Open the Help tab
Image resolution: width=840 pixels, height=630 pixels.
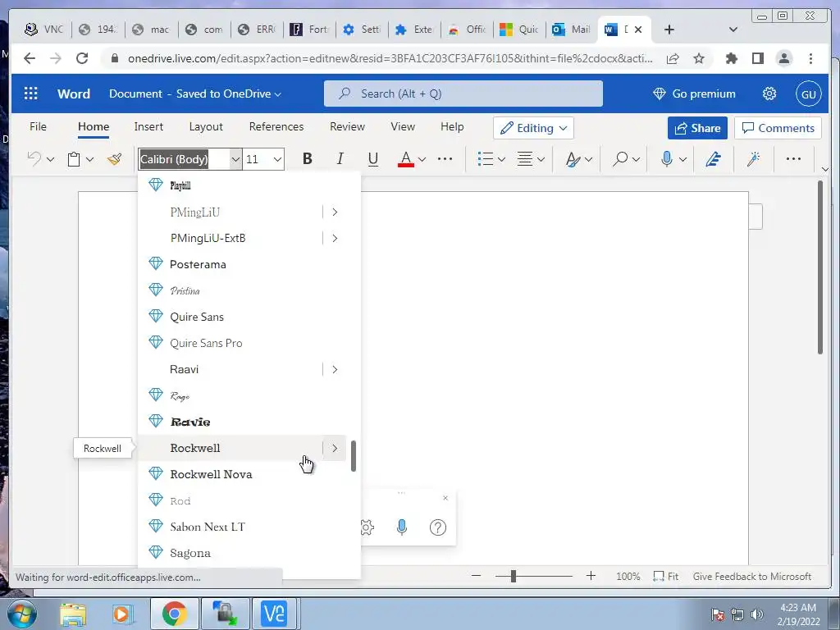452,126
